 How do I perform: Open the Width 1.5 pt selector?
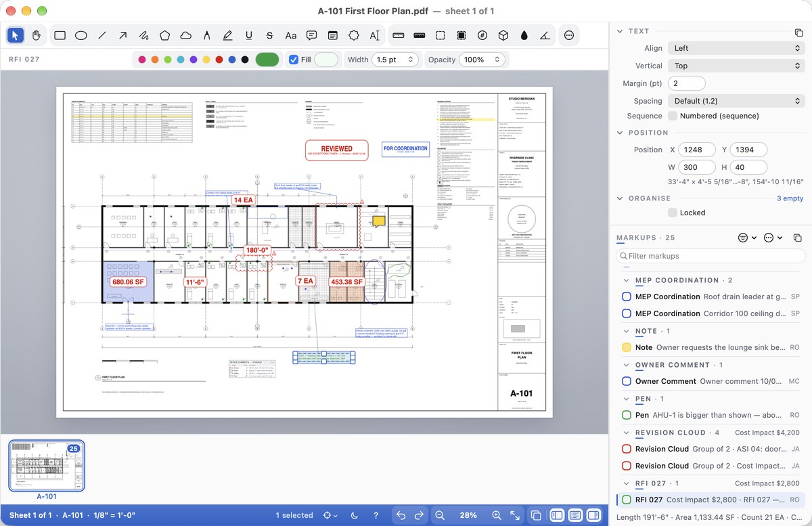tap(396, 60)
